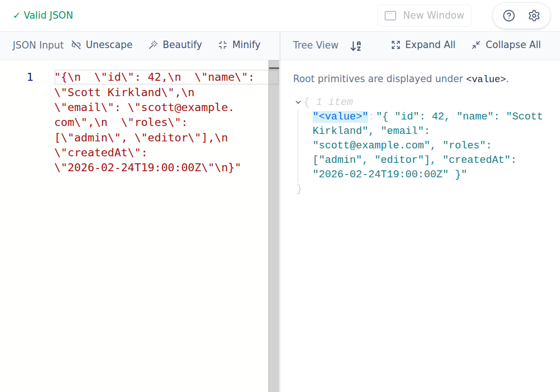
Task: Click the window icon inside New Window button
Action: click(x=391, y=15)
